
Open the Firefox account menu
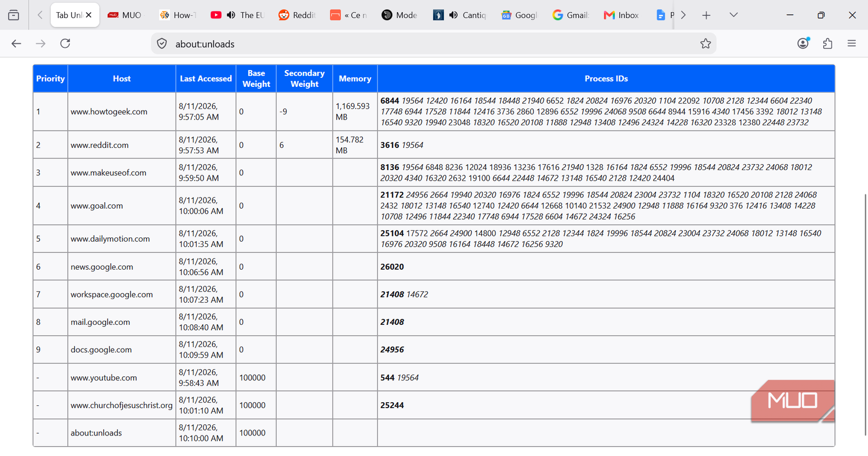(x=803, y=44)
